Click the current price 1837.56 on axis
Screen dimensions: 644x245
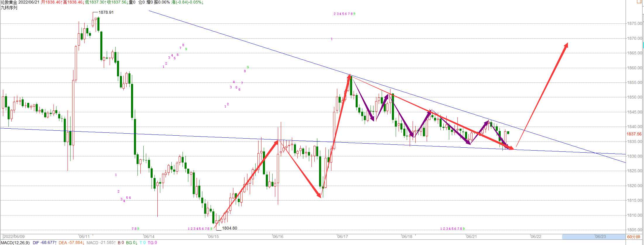634,134
